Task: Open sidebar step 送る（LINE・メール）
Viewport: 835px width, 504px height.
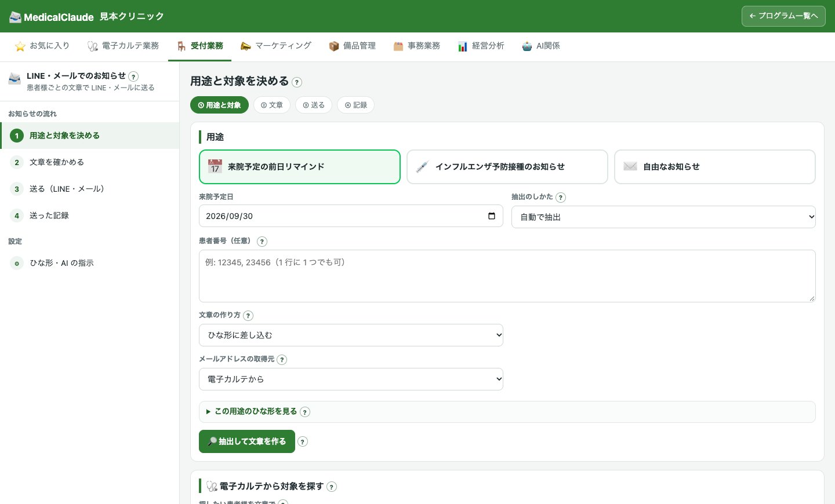Action: (x=90, y=189)
